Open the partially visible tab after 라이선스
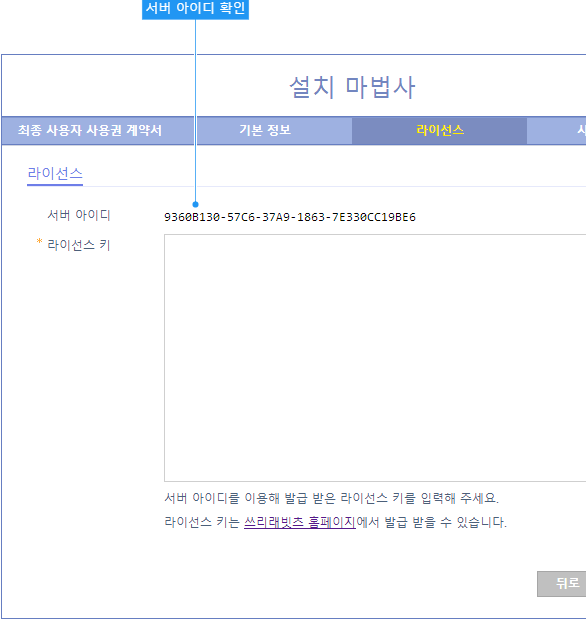Screen dimensions: 587x620 pyautogui.click(x=557, y=130)
